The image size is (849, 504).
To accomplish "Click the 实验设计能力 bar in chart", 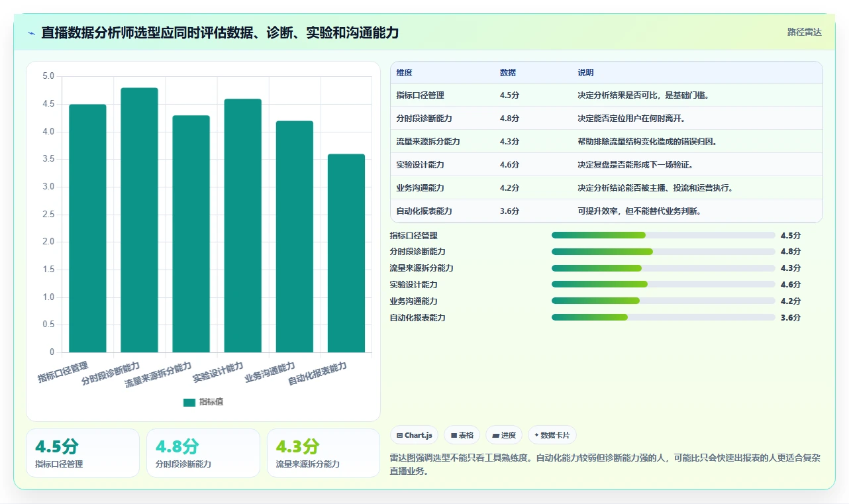I will coord(243,226).
